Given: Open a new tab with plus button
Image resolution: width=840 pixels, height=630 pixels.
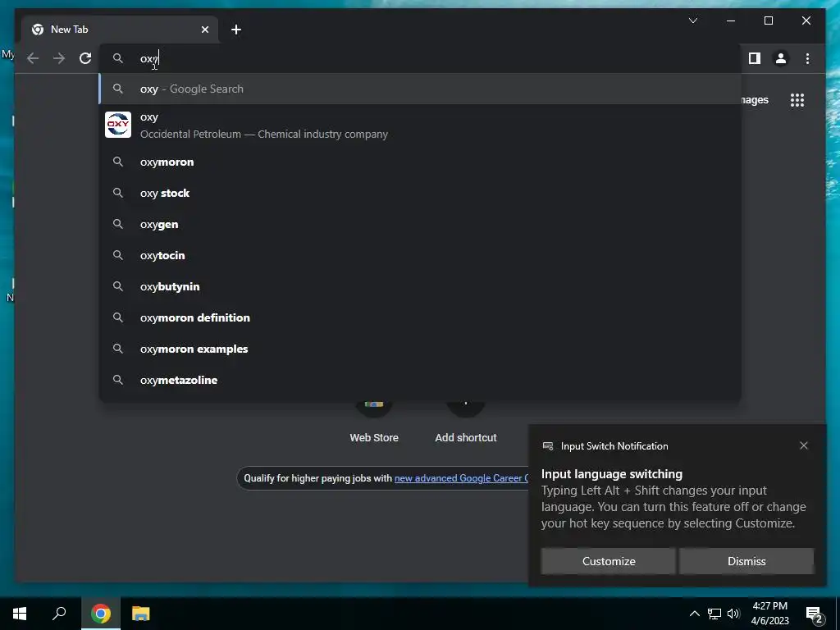Looking at the screenshot, I should (x=236, y=30).
